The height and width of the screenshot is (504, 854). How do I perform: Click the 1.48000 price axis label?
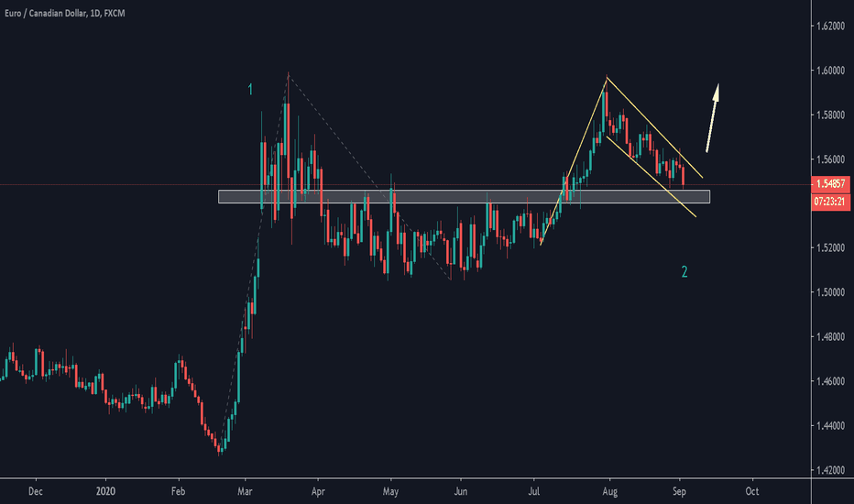[x=830, y=336]
